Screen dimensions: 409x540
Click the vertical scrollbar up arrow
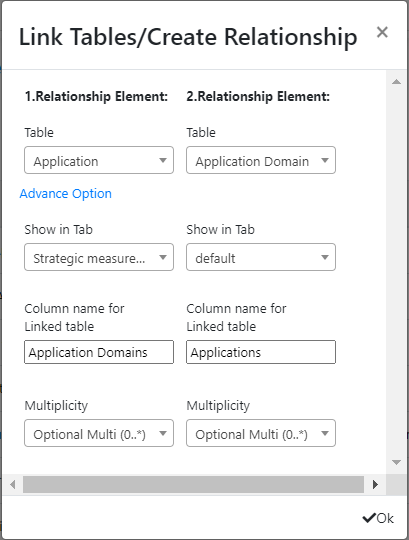(397, 82)
